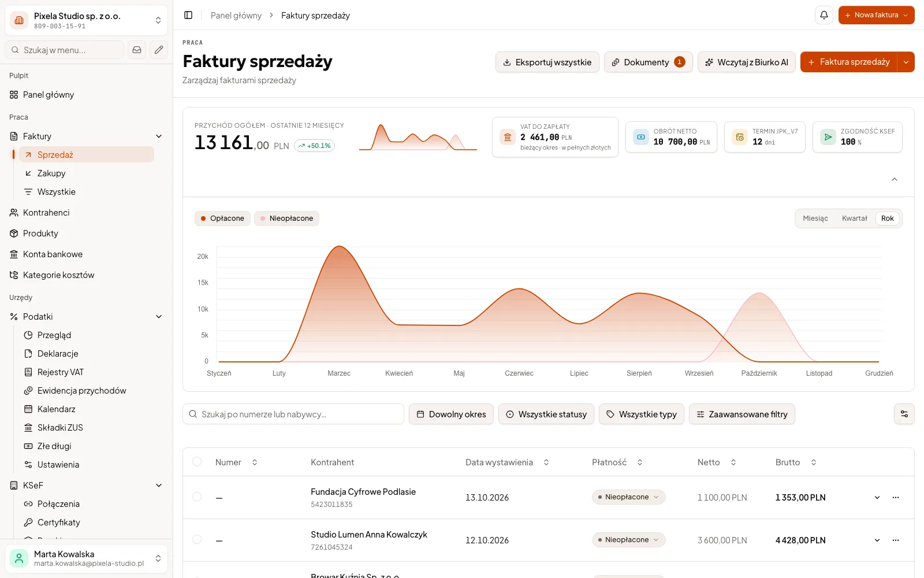924x578 pixels.
Task: Sort table by Data wystawienia
Action: point(507,462)
